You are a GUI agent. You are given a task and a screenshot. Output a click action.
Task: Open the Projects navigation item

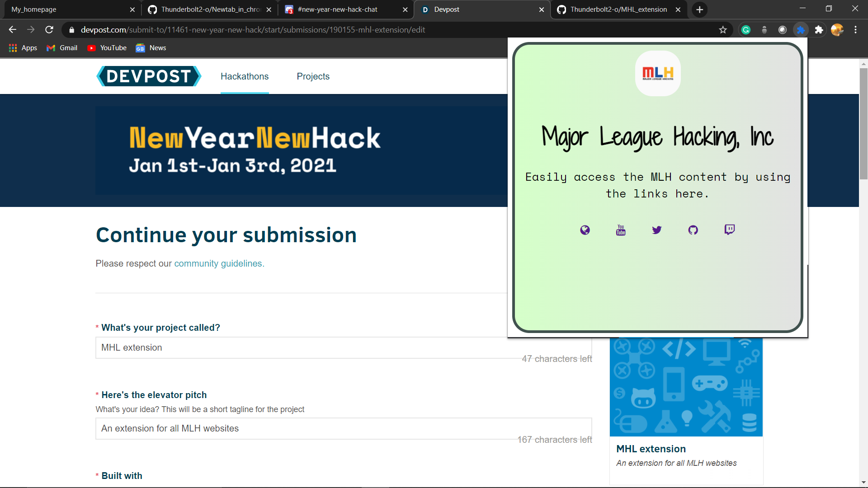tap(313, 76)
